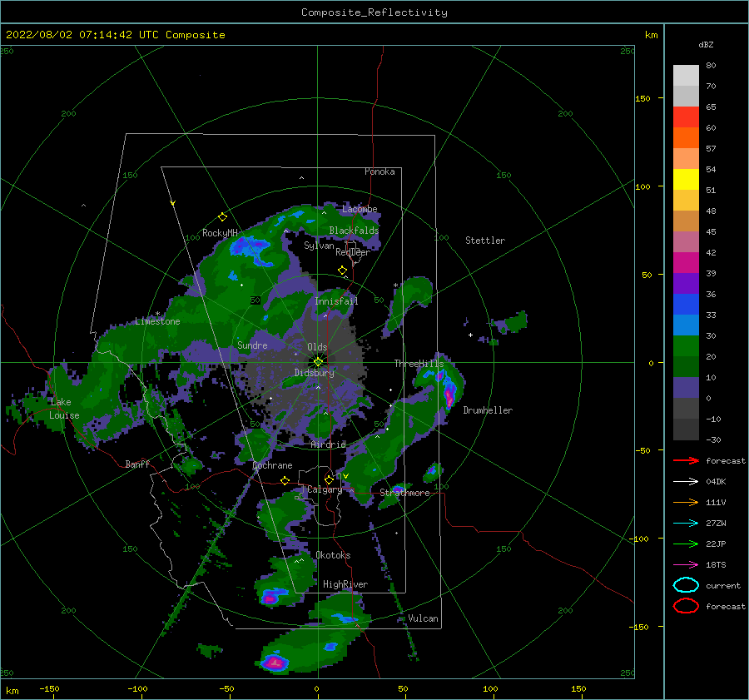Select the green 22JP arrow icon
The height and width of the screenshot is (700, 749).
[x=686, y=544]
